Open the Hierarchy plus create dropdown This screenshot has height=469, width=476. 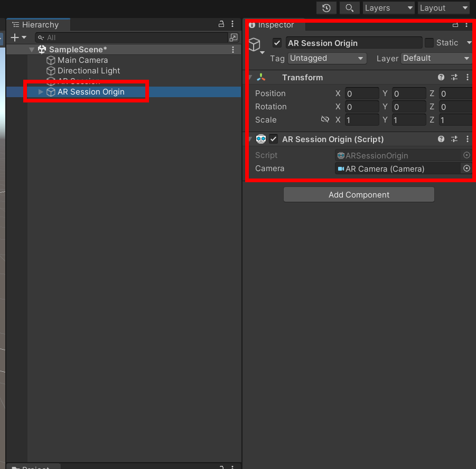point(18,37)
